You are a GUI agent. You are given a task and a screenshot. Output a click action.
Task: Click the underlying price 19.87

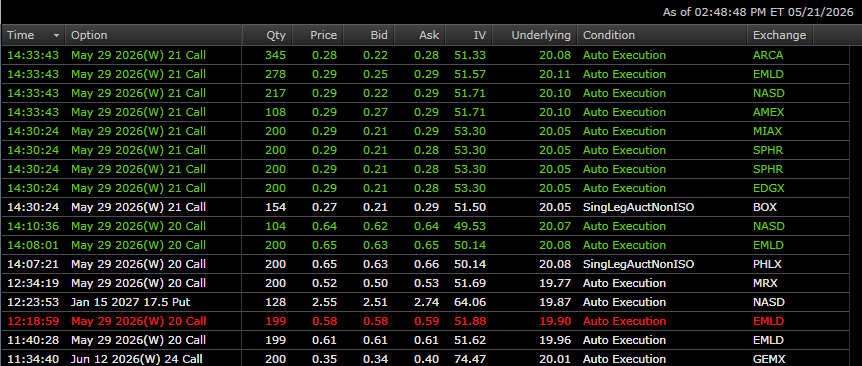(x=555, y=302)
